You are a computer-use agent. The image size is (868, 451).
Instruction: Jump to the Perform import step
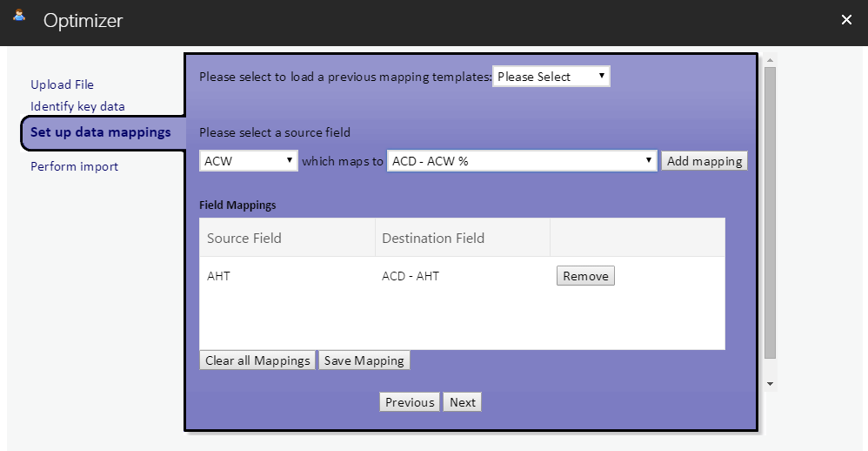click(74, 166)
